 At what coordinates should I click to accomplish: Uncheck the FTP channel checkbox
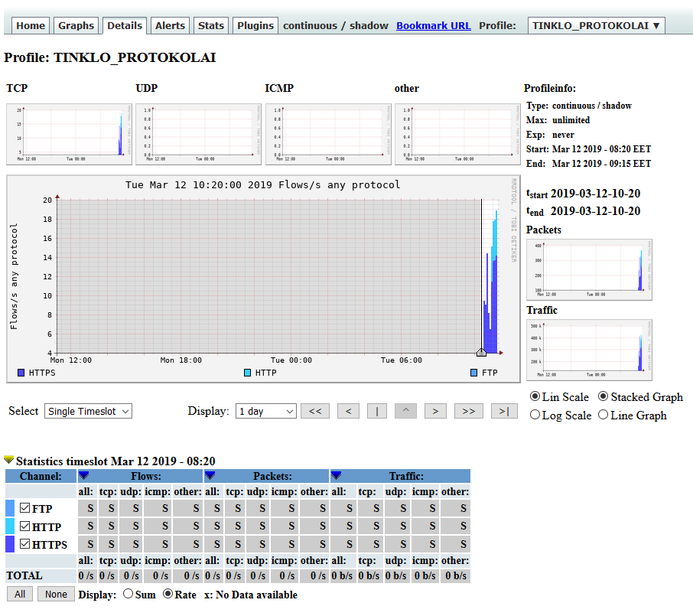click(24, 507)
